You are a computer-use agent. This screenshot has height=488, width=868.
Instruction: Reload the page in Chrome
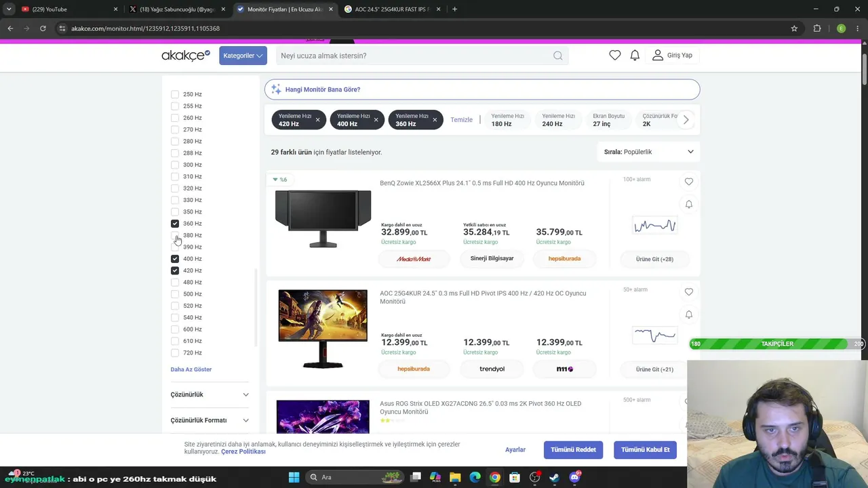pyautogui.click(x=43, y=28)
